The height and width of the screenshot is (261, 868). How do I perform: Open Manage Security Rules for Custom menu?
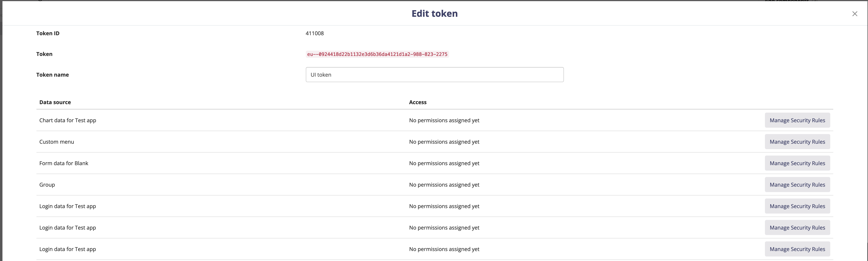pyautogui.click(x=797, y=142)
